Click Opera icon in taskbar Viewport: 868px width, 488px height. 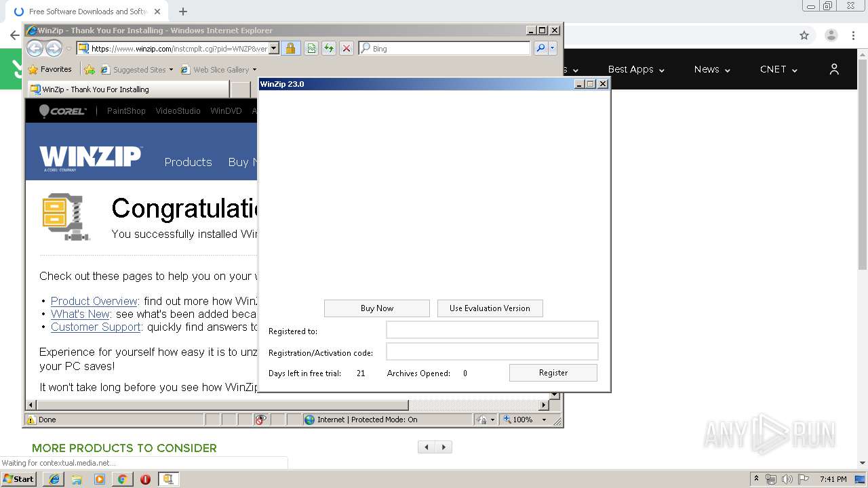[x=145, y=479]
